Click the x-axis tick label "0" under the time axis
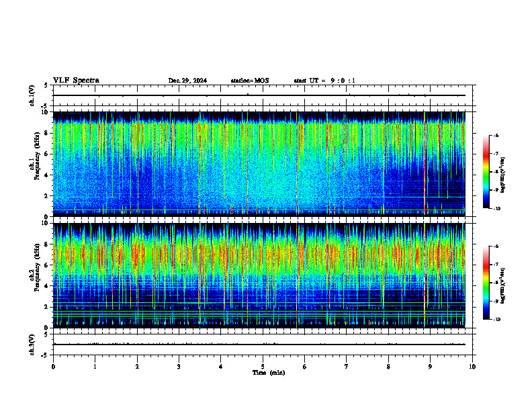The image size is (532, 411). (53, 367)
